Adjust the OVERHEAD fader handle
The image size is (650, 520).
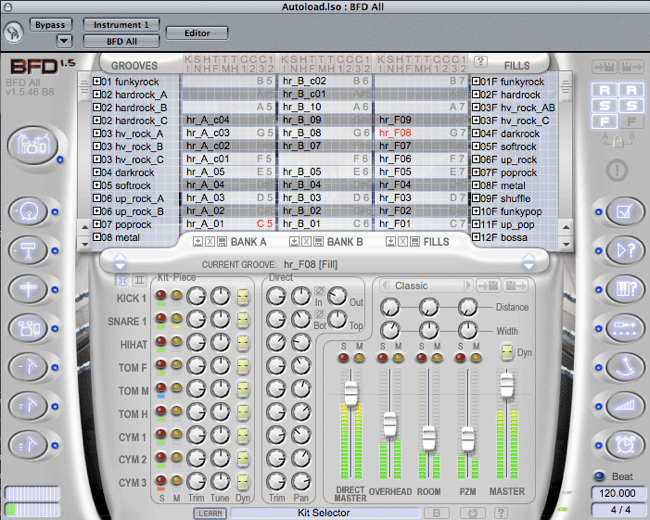(x=390, y=424)
